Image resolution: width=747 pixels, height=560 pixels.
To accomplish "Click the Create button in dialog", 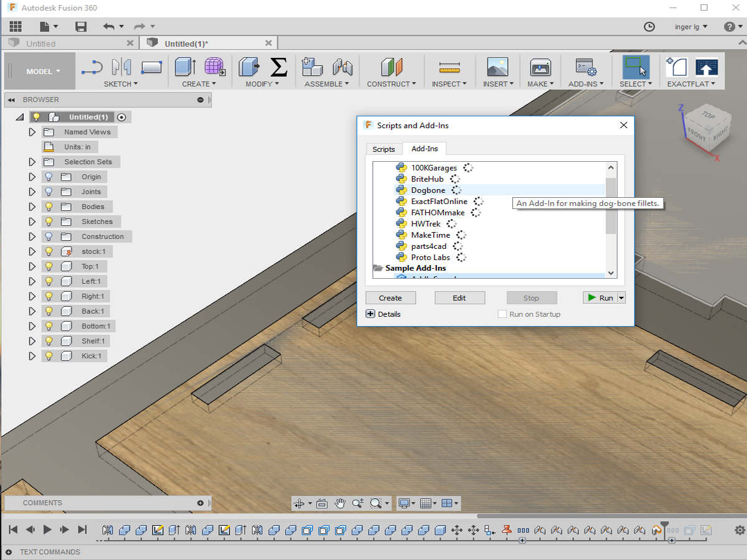I will [x=390, y=298].
